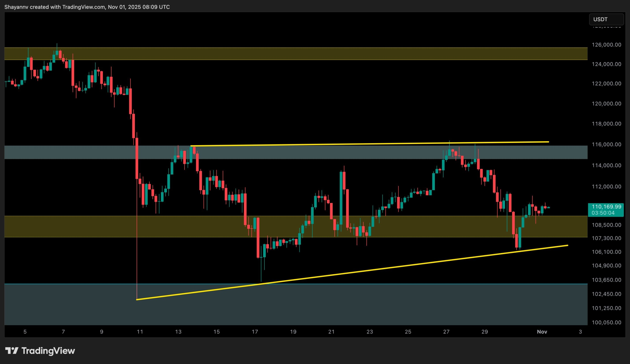
Task: Click the TradingView logo icon
Action: coord(12,350)
